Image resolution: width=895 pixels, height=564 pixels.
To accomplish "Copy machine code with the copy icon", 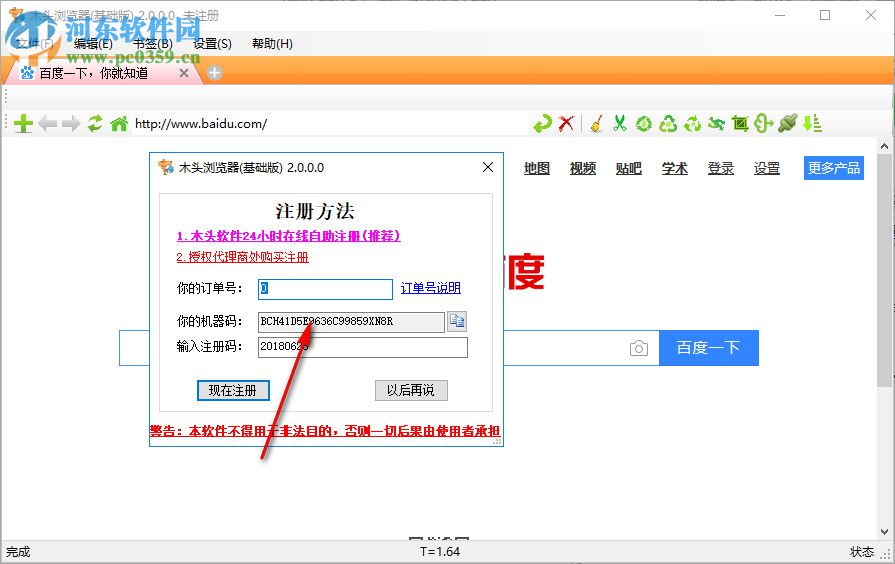I will [457, 321].
